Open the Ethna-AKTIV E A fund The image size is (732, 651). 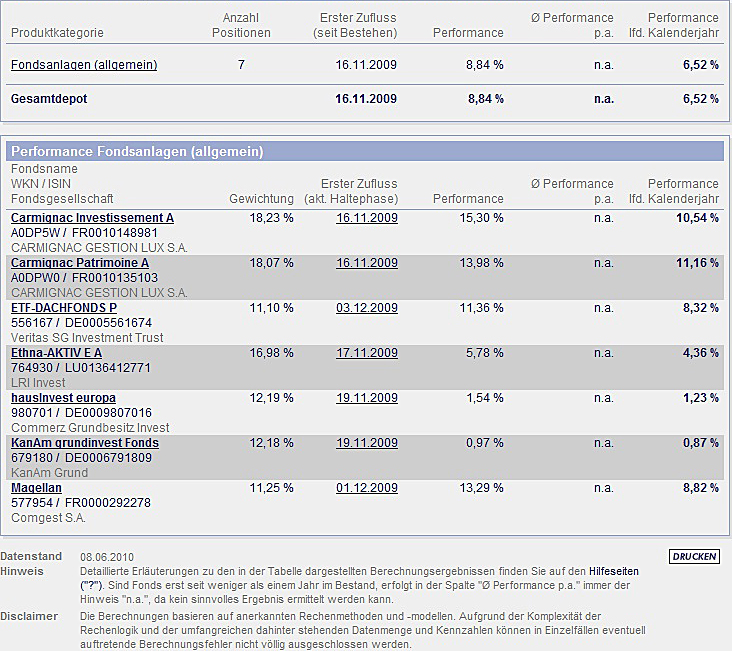[x=56, y=353]
